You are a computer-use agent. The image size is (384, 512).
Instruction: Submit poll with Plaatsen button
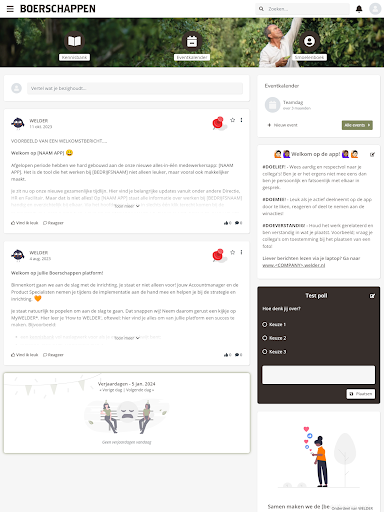[x=361, y=394]
